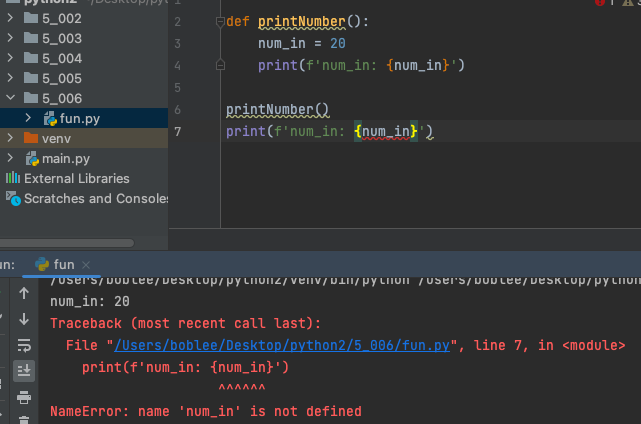The width and height of the screenshot is (641, 424).
Task: Expand the fun.py file node
Action: pyautogui.click(x=28, y=118)
